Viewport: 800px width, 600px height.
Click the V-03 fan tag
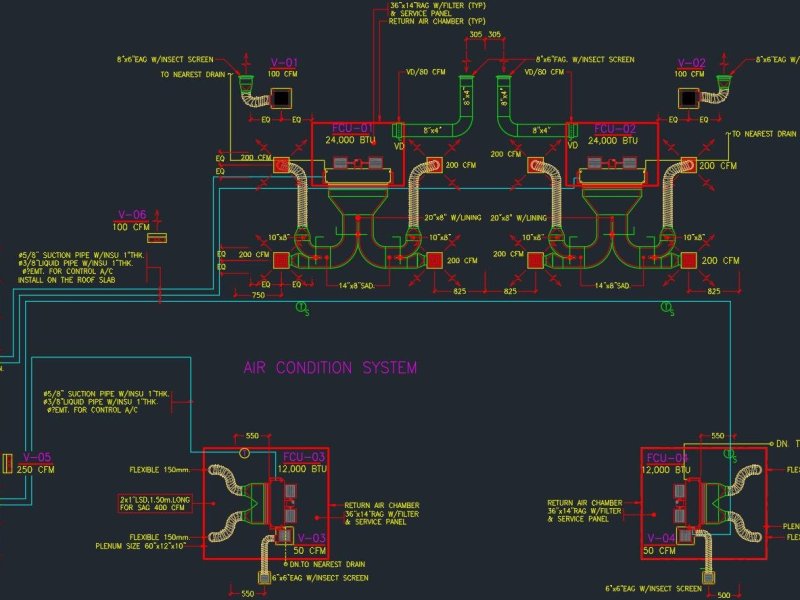[312, 538]
